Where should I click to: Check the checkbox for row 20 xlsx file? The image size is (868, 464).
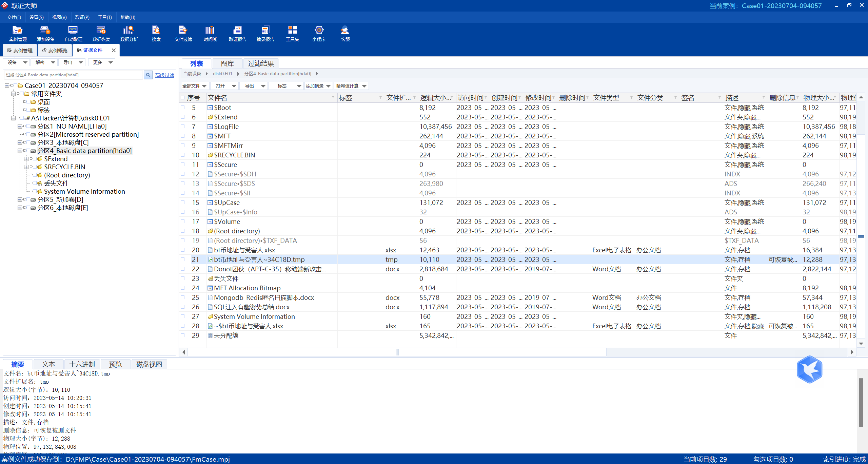[183, 250]
